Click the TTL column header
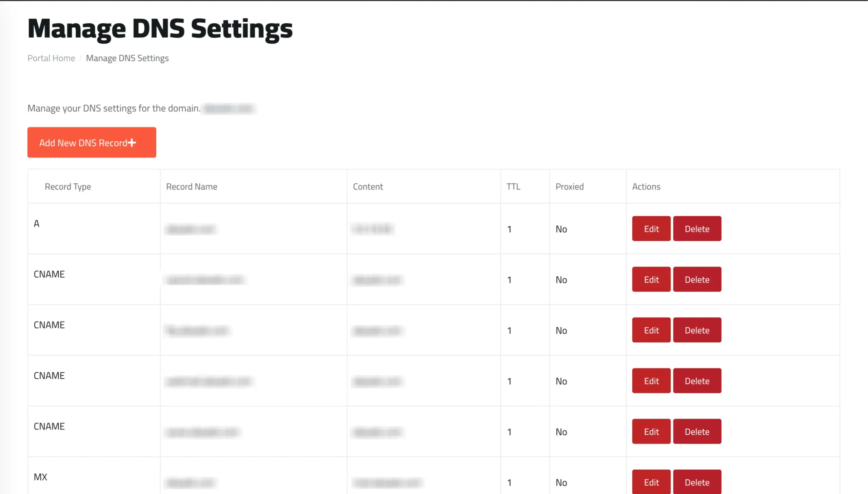The width and height of the screenshot is (868, 494). pyautogui.click(x=513, y=186)
